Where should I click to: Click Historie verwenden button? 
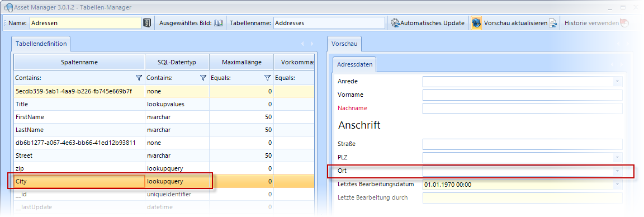(x=596, y=23)
